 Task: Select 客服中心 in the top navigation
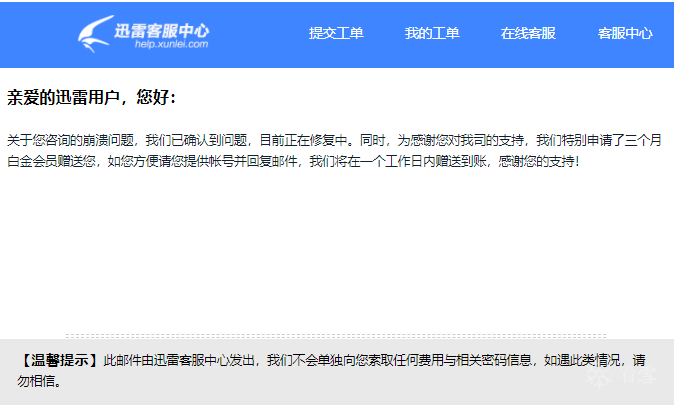point(625,33)
